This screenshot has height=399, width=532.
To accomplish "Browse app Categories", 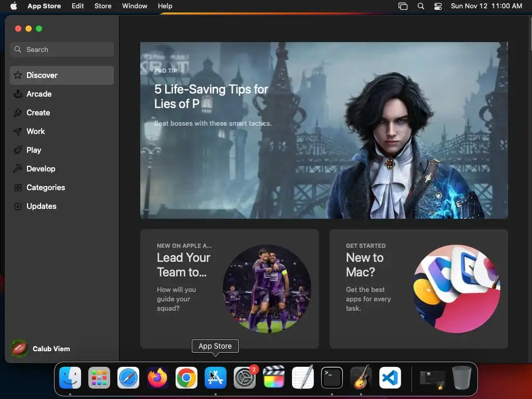I will tap(62, 187).
